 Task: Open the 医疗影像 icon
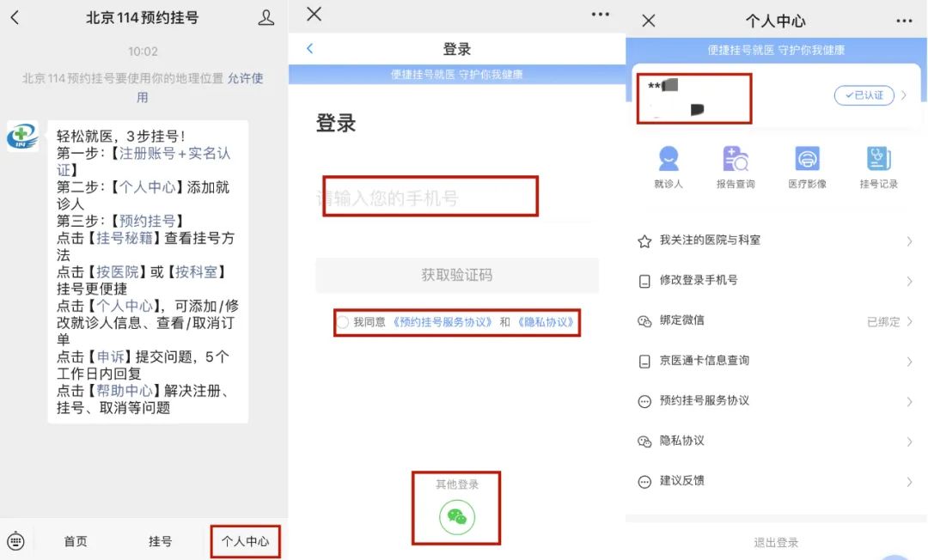pyautogui.click(x=807, y=167)
